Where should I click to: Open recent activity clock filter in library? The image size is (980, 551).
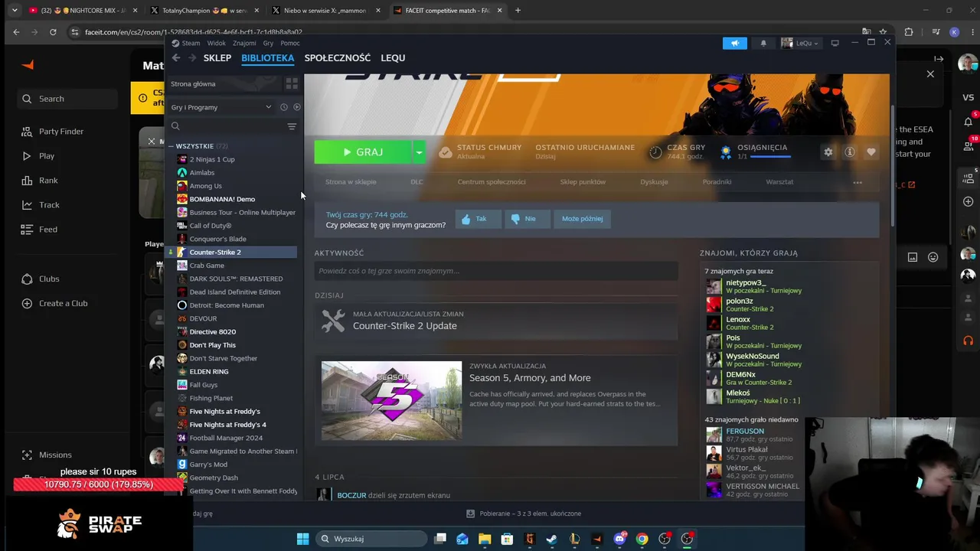tap(283, 107)
